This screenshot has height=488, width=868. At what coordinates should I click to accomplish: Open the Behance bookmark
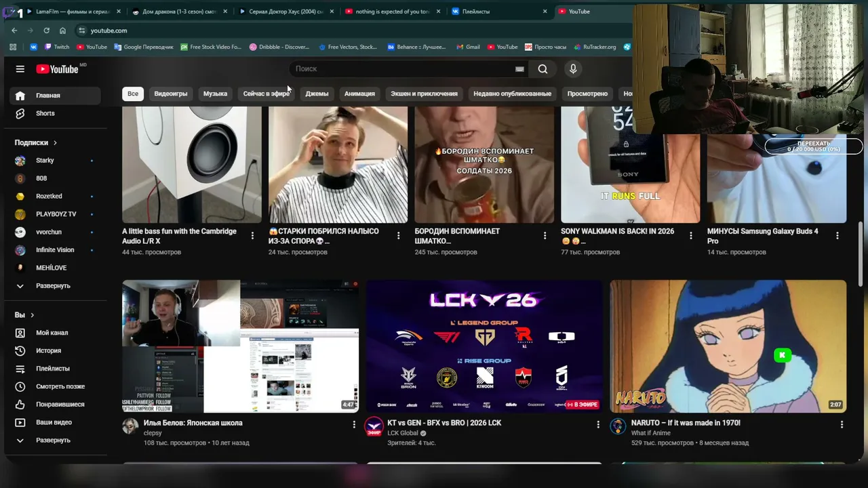[x=417, y=47]
